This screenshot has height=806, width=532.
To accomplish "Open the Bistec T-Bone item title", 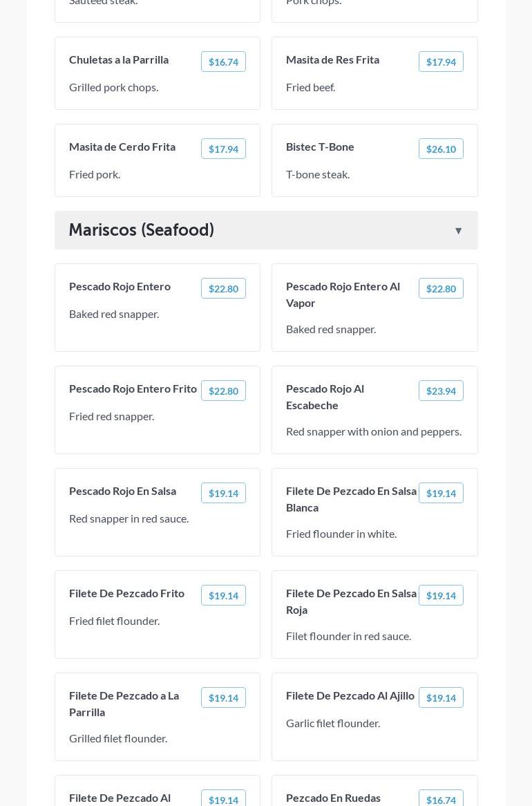I will coord(320,147).
